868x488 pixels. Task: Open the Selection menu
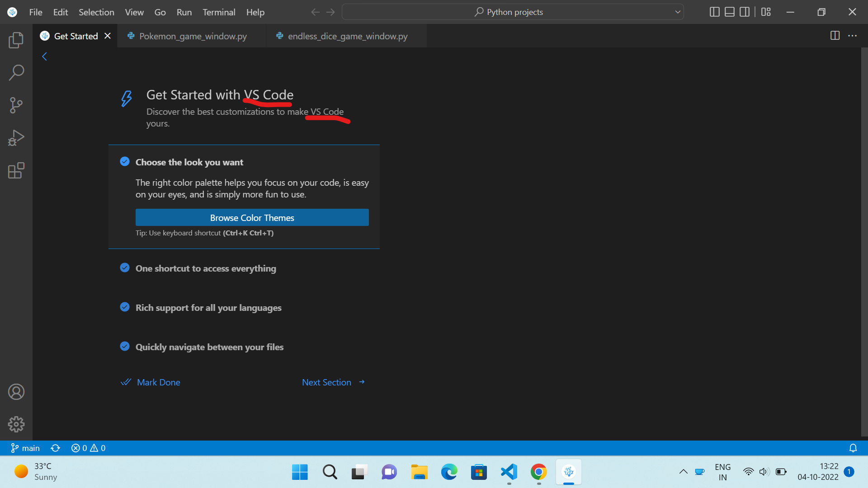(96, 12)
